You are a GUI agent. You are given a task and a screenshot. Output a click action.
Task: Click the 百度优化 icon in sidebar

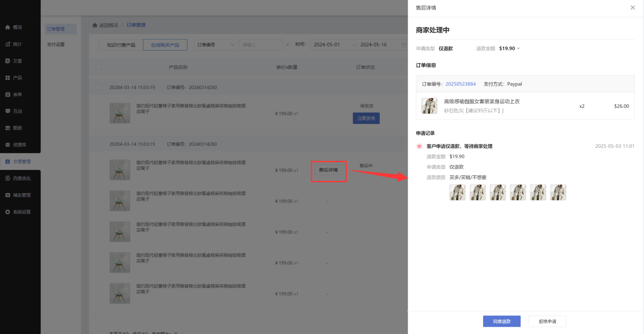tap(8, 179)
